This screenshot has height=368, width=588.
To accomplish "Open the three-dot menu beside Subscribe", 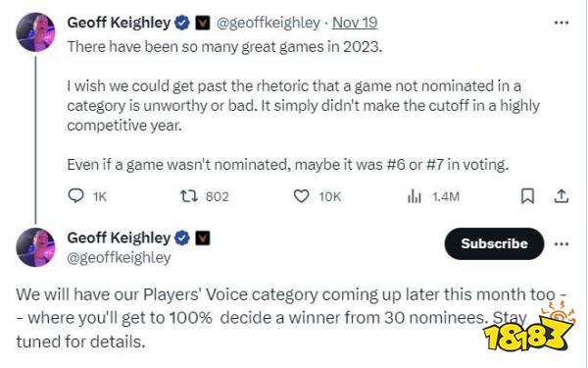I will (x=562, y=244).
